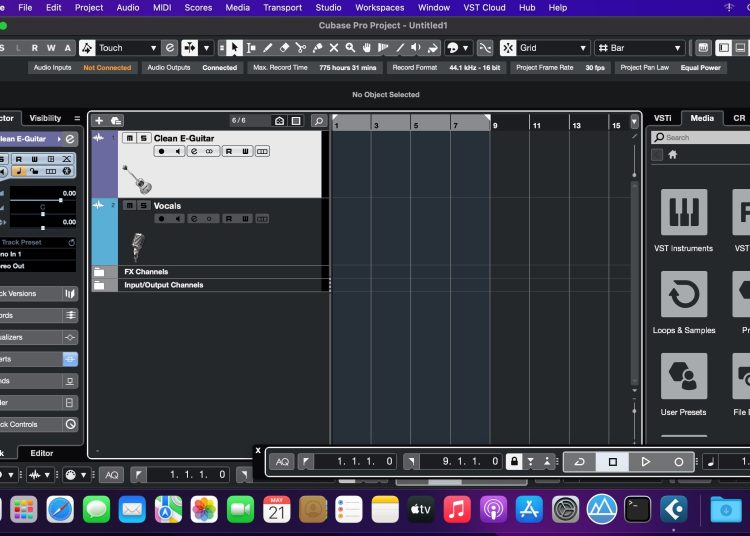
Task: Expand the FX Channels folder
Action: coord(99,272)
